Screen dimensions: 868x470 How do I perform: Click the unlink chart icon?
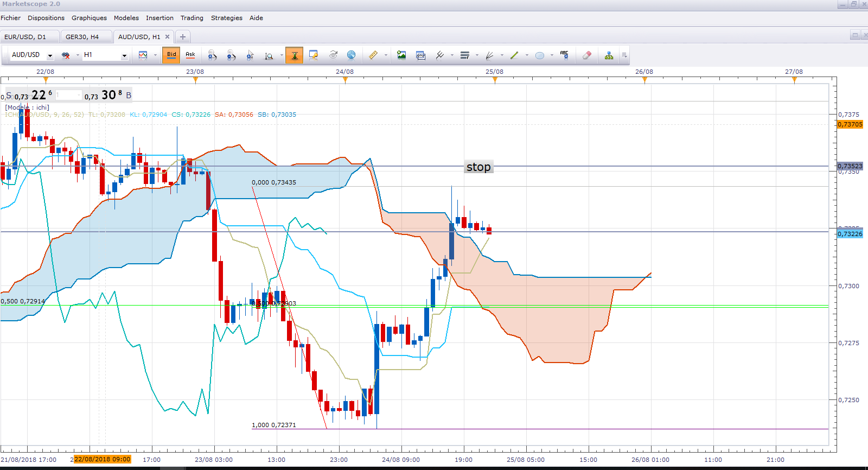(66, 55)
